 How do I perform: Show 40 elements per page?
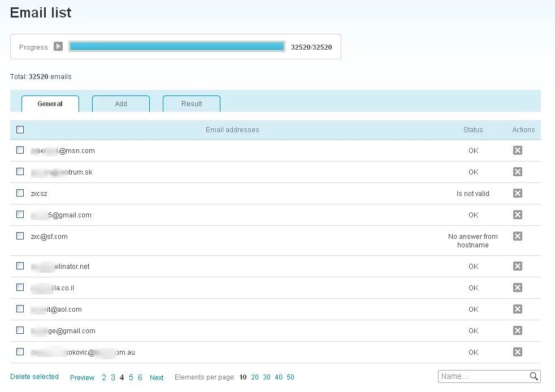point(279,377)
